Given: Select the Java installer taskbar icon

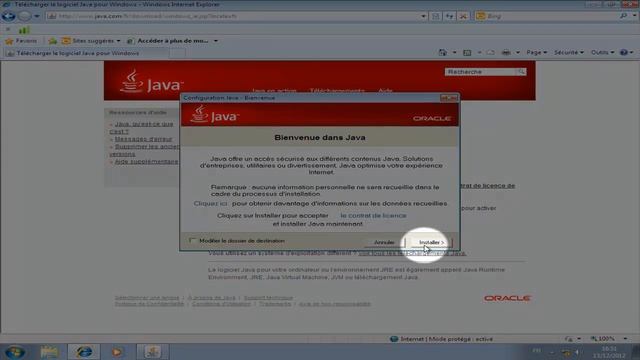Looking at the screenshot, I should (152, 352).
